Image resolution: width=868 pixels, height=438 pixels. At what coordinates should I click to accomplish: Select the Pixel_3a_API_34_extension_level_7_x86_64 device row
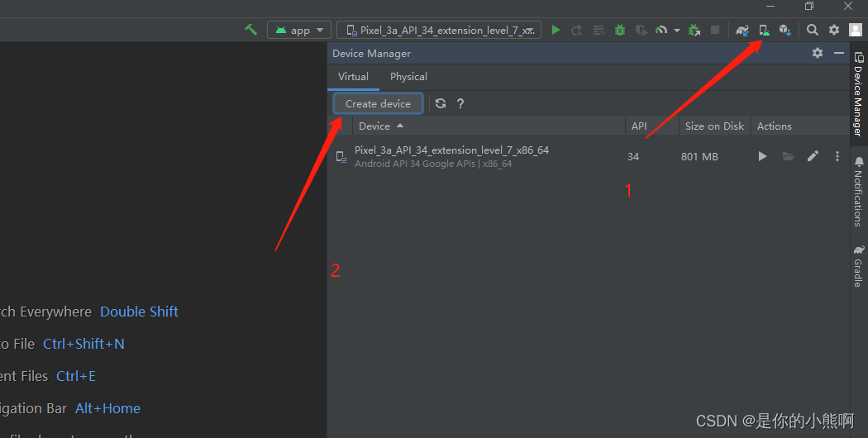(x=589, y=157)
